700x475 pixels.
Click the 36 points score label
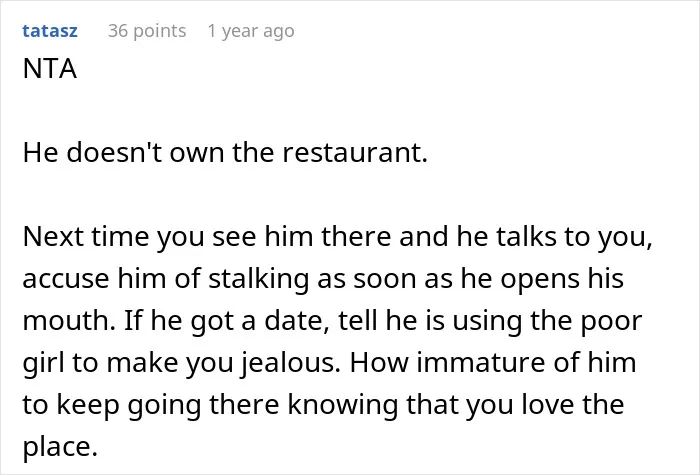coord(147,31)
